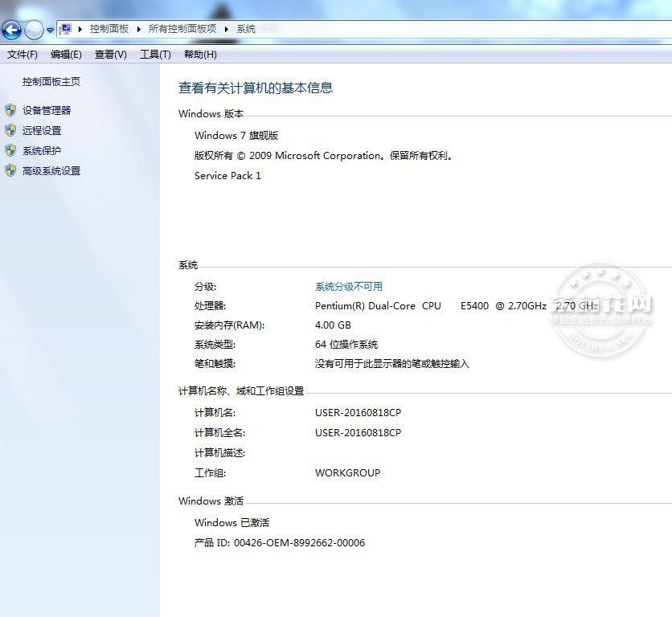This screenshot has height=617, width=672.
Task: Click the 分级 label
Action: 205,287
